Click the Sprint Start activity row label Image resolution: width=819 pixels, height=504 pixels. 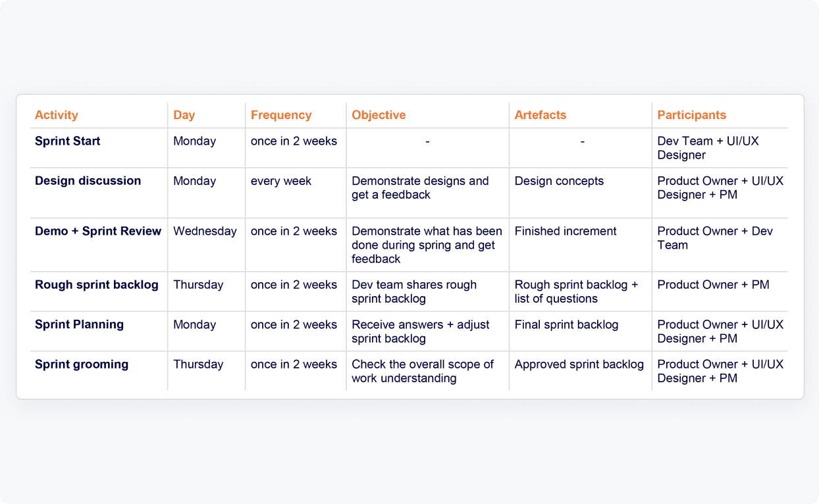[68, 141]
